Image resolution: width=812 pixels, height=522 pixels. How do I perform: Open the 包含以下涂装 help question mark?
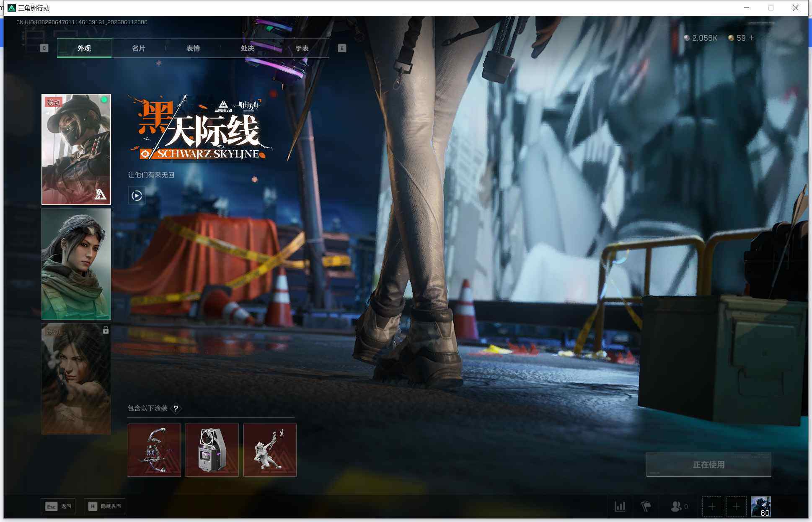[176, 408]
